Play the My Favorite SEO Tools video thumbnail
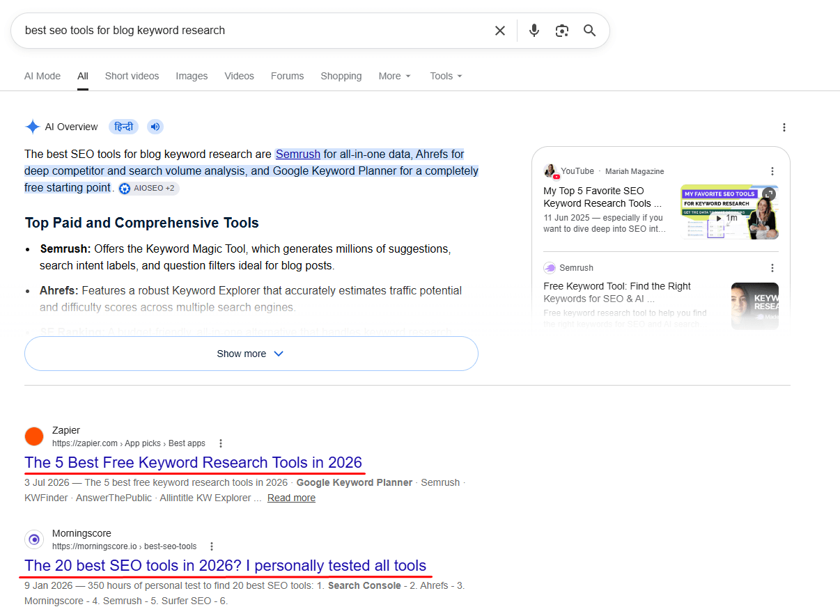 [x=729, y=212]
